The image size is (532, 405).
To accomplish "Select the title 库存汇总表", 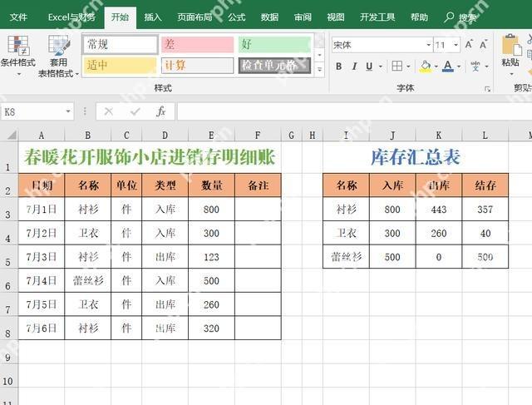I will coord(416,157).
